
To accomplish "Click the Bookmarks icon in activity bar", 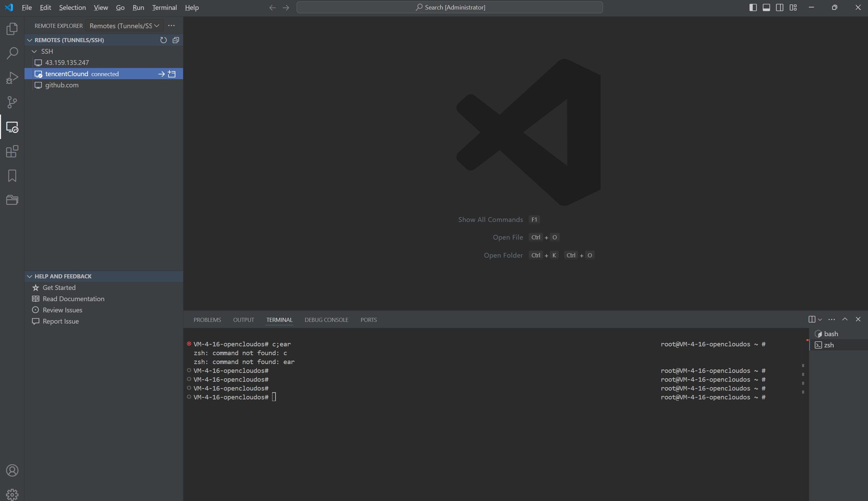I will pyautogui.click(x=12, y=176).
